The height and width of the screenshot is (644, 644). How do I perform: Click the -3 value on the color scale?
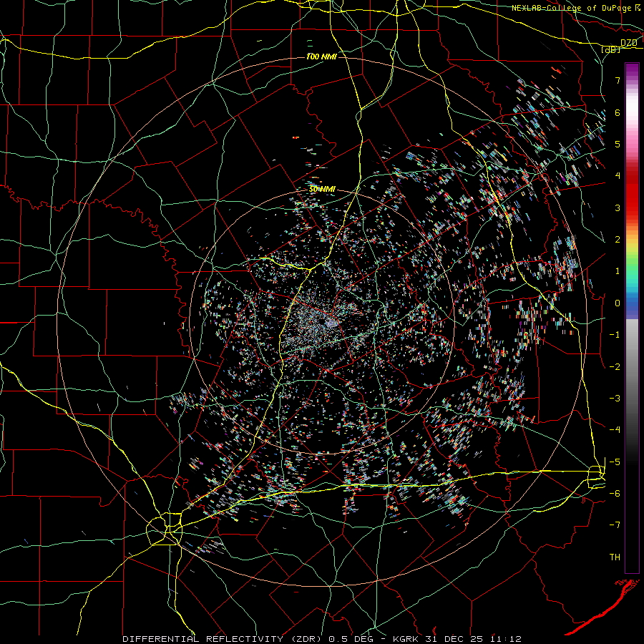pyautogui.click(x=615, y=399)
